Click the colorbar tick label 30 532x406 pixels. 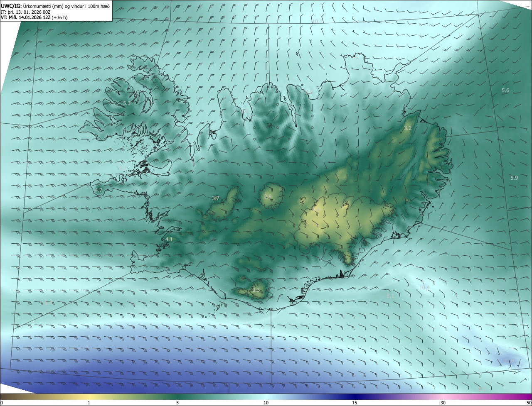click(443, 403)
